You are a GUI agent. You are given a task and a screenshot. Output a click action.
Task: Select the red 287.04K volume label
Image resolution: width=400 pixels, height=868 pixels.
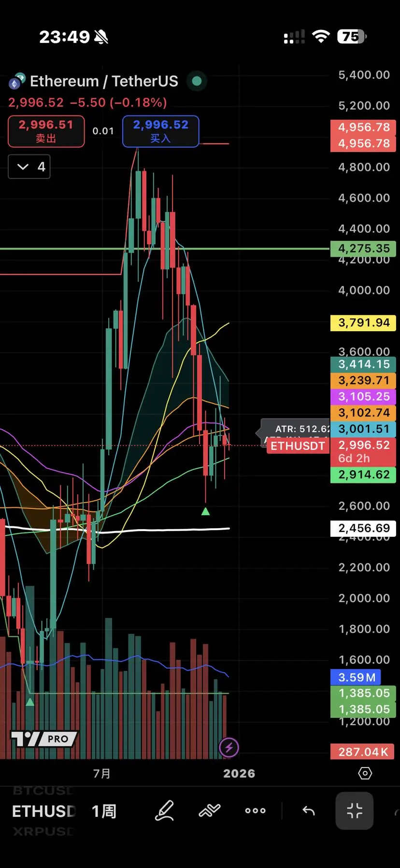tap(363, 752)
